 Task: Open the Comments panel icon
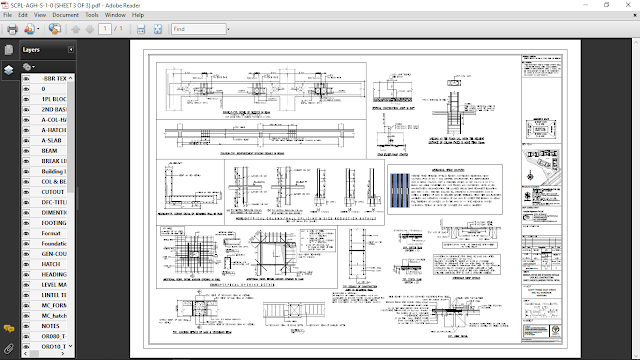pos(9,329)
